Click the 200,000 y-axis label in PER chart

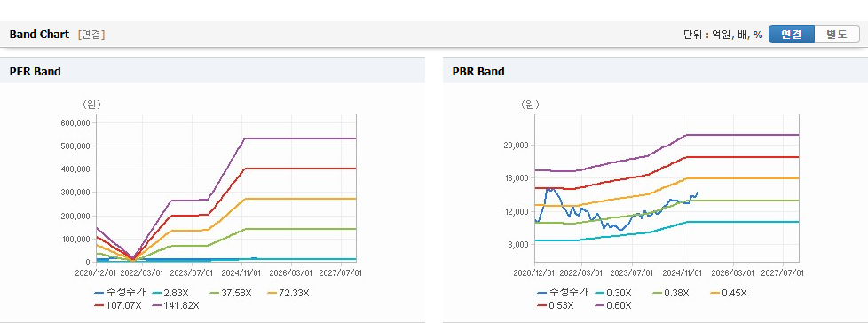pos(75,216)
